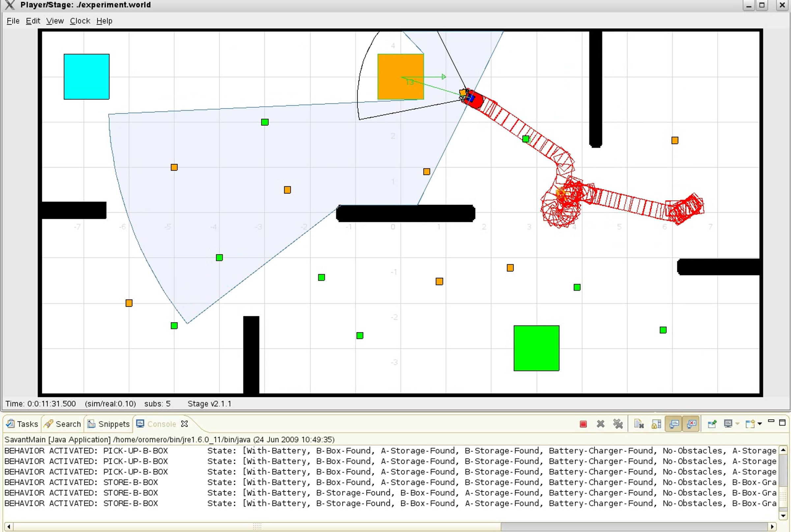Terminate the running SavantMain process
Screen dimensions: 791x532
[x=583, y=424]
